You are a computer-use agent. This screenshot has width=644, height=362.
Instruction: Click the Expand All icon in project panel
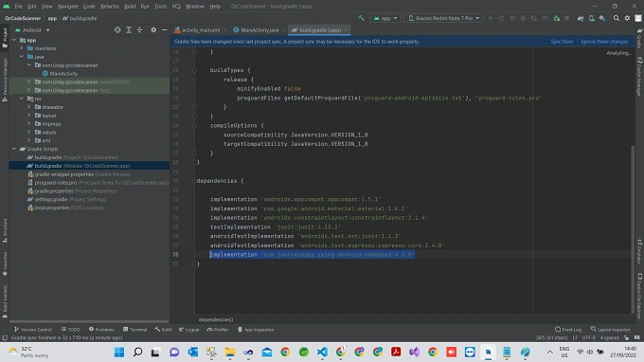[129, 30]
